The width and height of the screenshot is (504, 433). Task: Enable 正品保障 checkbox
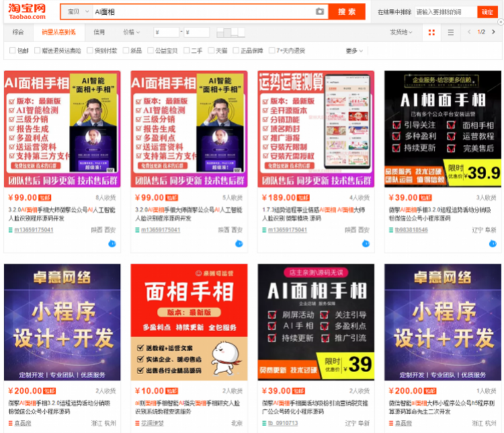click(236, 50)
